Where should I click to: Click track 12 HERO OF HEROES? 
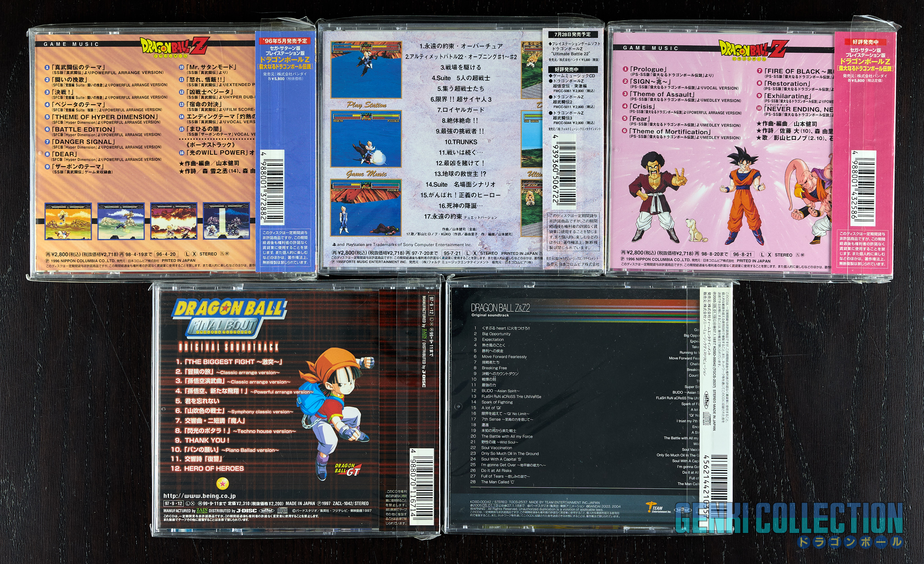207,468
